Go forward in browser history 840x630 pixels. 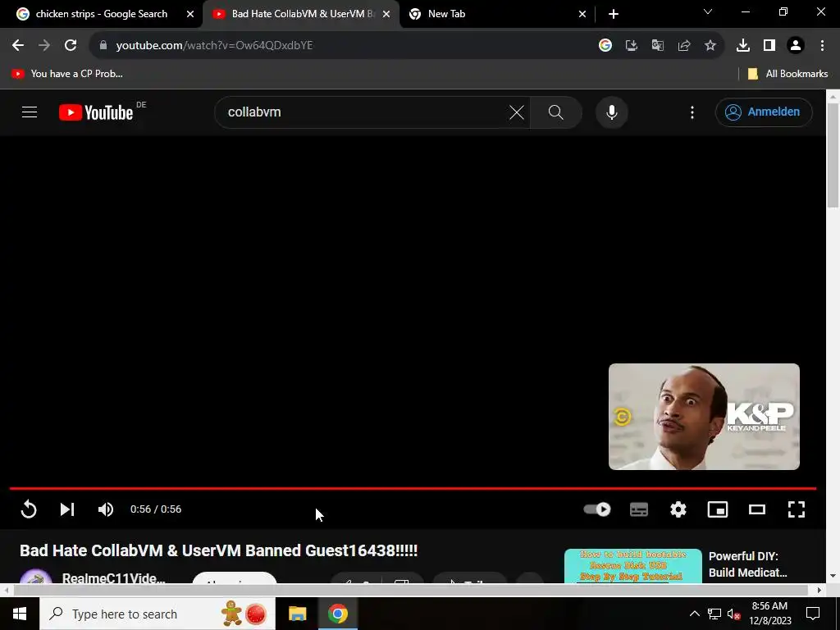point(44,46)
